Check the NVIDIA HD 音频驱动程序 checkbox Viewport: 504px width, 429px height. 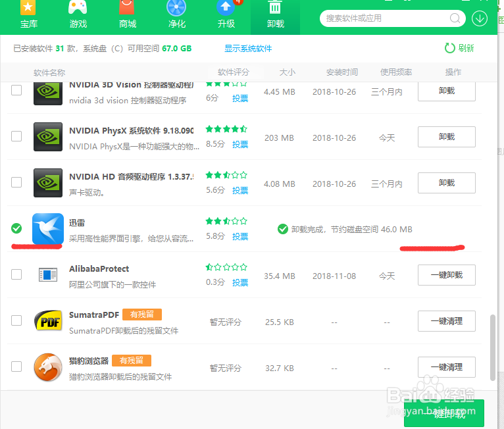pos(16,182)
